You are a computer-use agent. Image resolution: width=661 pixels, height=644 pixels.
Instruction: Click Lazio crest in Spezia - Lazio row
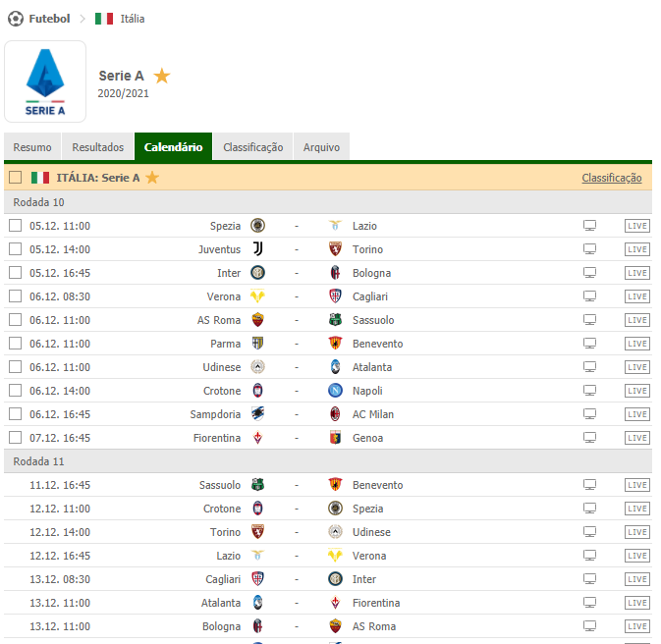335,226
